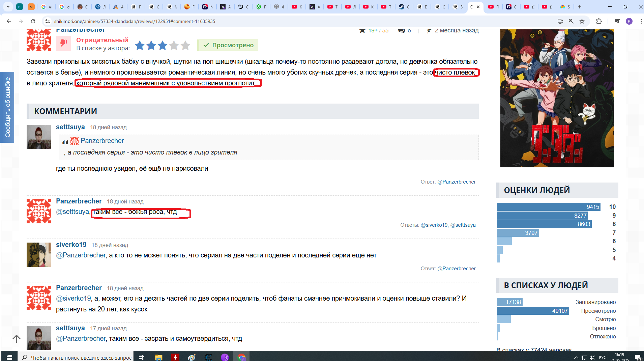Viewport: 644px width, 361px height.
Task: Open the Chrome extensions puzzle icon
Action: coord(599,21)
